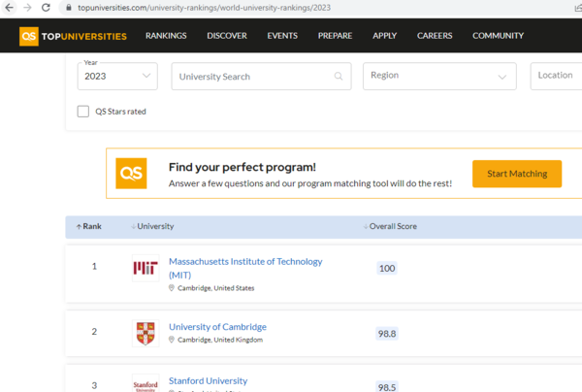The height and width of the screenshot is (392, 582).
Task: Open the DISCOVER menu
Action: click(227, 36)
